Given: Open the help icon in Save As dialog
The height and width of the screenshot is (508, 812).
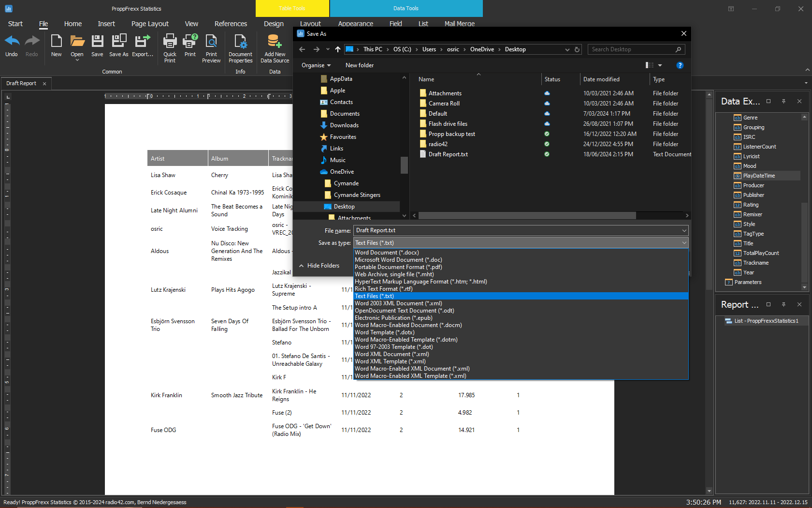Looking at the screenshot, I should [680, 65].
